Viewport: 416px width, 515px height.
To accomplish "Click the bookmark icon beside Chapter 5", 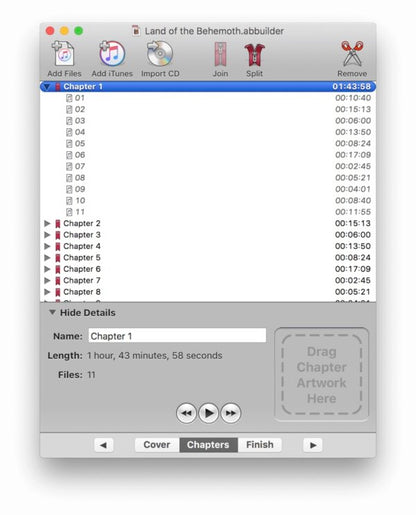I will click(x=58, y=258).
